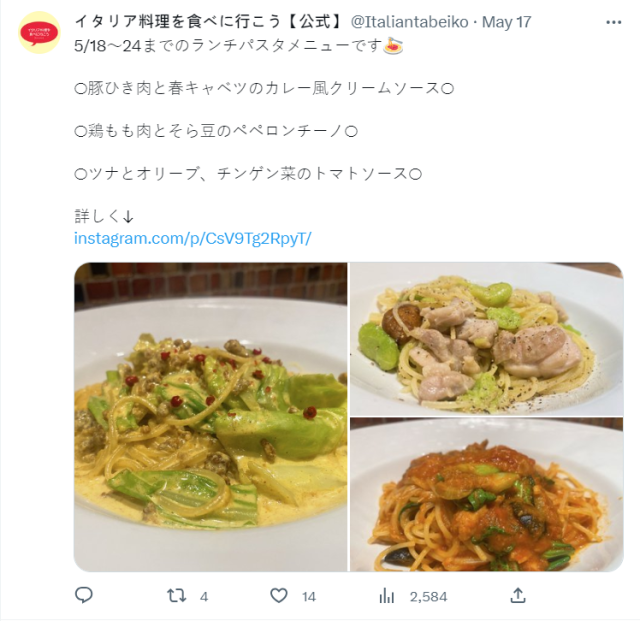View tweet analytics bar chart icon
The height and width of the screenshot is (621, 640).
click(x=387, y=597)
